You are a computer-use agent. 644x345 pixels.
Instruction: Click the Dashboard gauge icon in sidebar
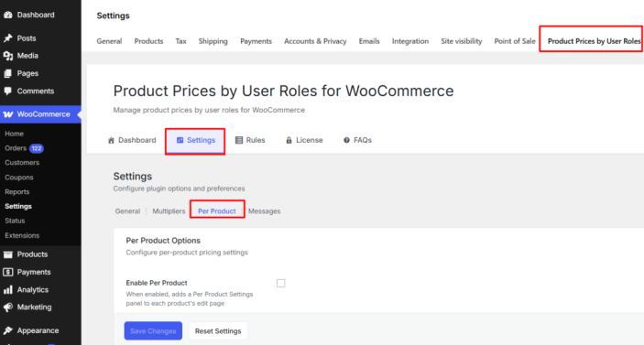8,15
